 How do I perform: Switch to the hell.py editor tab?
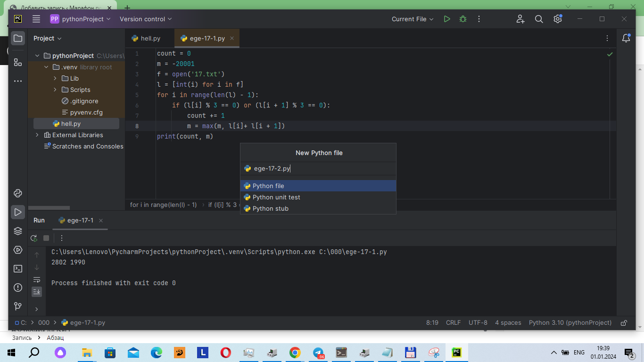click(146, 39)
